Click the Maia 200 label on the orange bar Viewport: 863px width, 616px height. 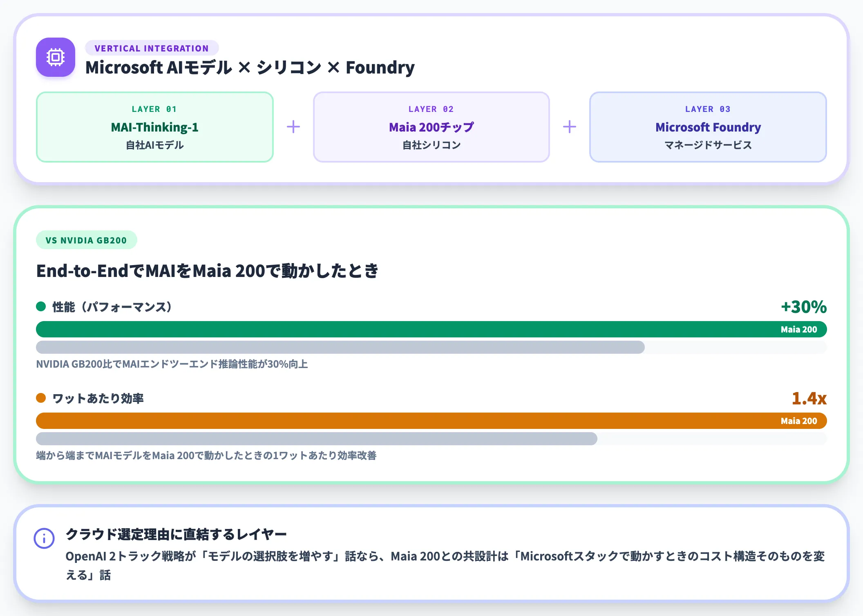tap(799, 421)
